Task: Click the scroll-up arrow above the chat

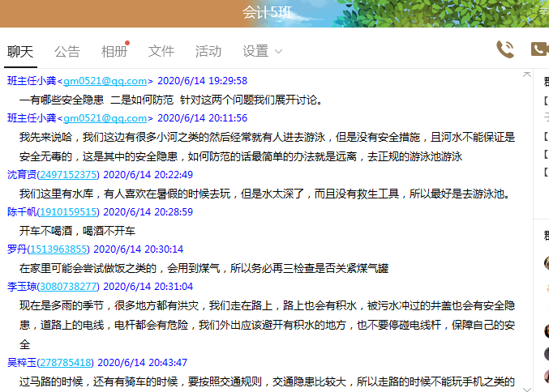Action: click(x=527, y=75)
